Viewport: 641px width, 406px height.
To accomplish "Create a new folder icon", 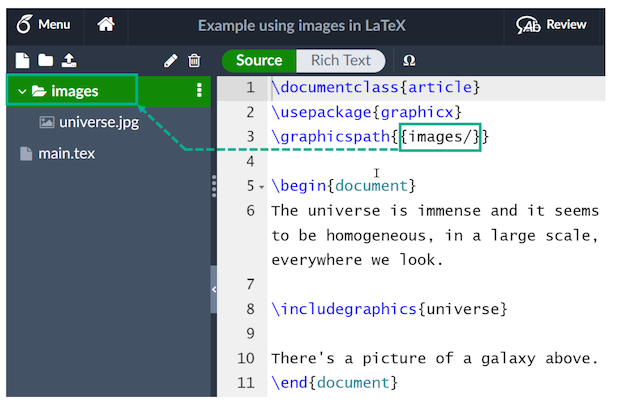I will [x=45, y=61].
